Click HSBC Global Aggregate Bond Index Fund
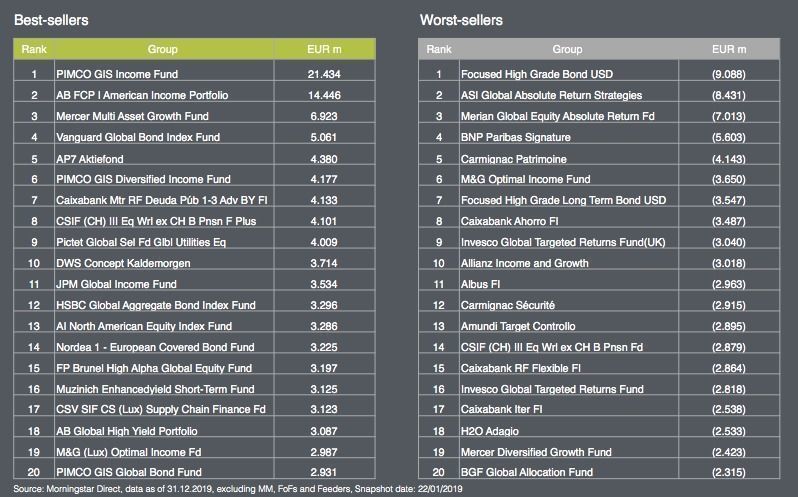 click(x=156, y=305)
